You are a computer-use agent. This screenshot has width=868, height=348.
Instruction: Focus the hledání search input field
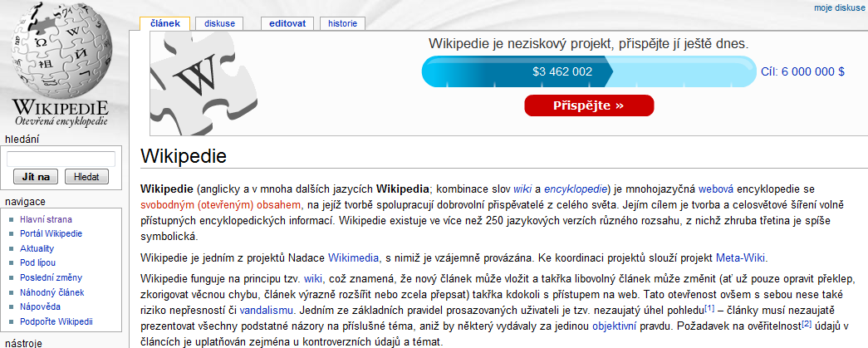click(61, 159)
